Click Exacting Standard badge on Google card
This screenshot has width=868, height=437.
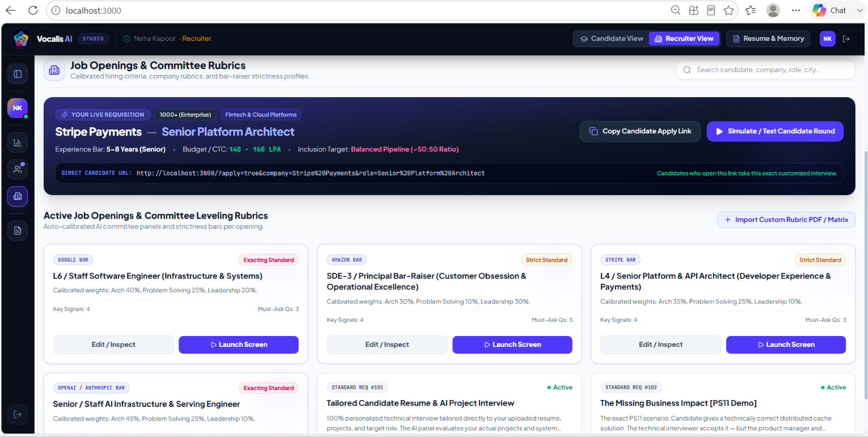coord(269,260)
